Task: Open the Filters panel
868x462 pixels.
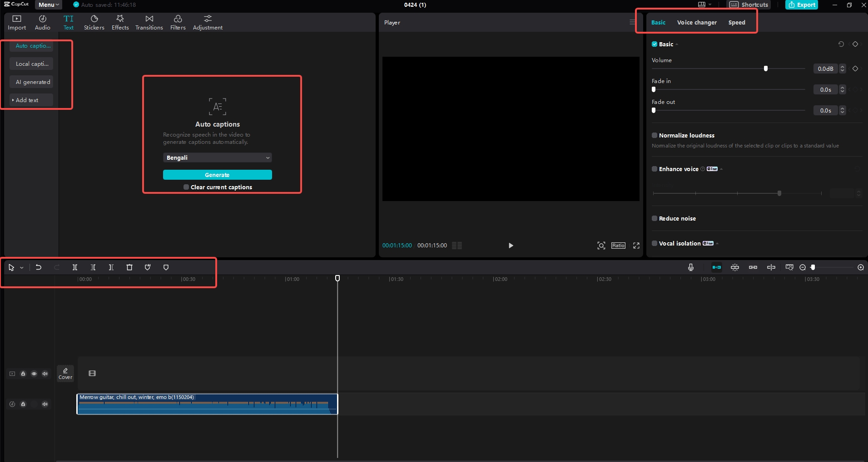Action: [177, 22]
